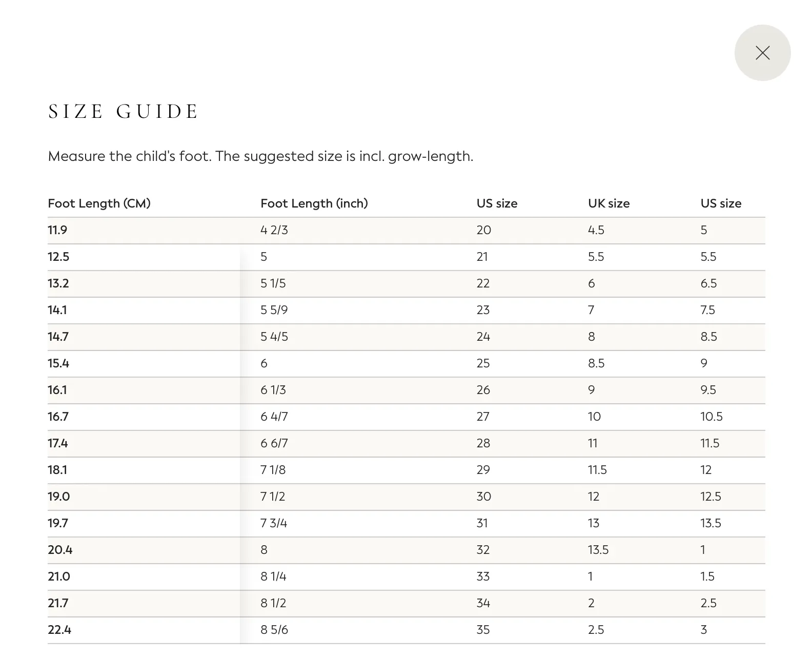The width and height of the screenshot is (812, 660).
Task: Click the 4 2/3 inch cell
Action: [274, 230]
